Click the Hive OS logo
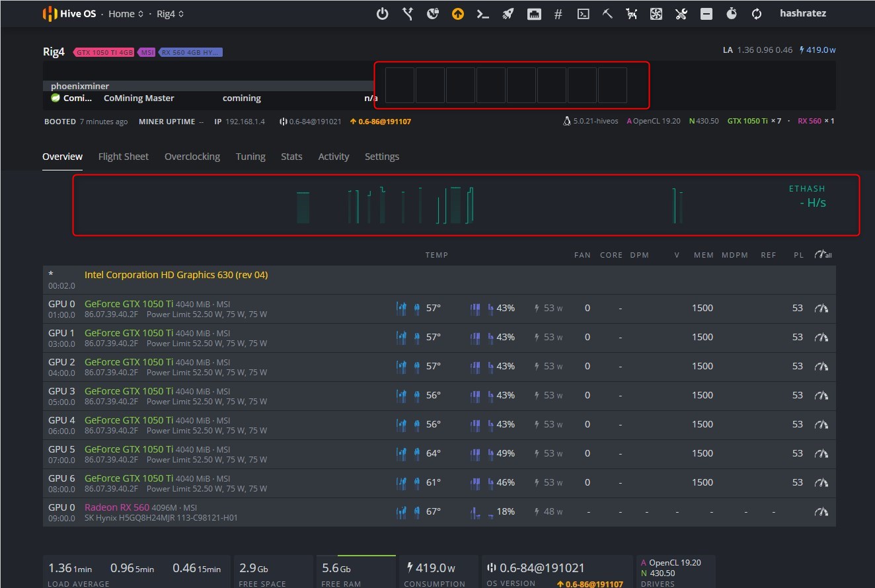This screenshot has width=875, height=588. pyautogui.click(x=69, y=14)
